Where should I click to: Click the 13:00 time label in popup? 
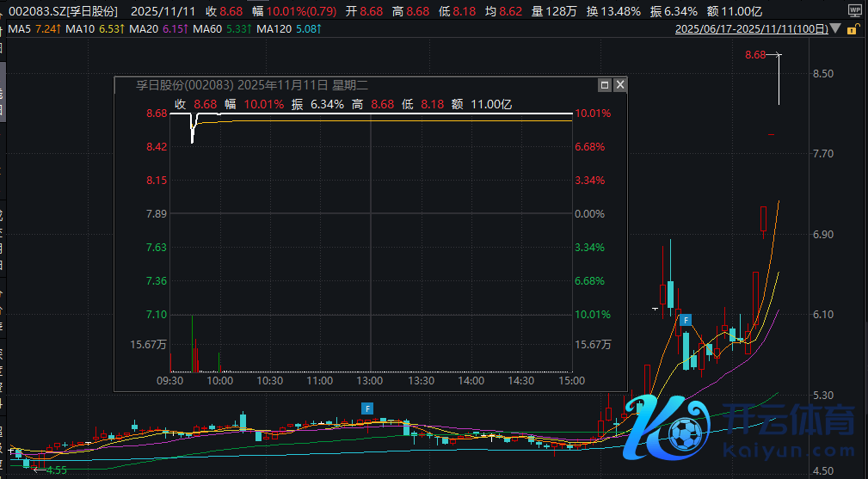click(x=370, y=379)
